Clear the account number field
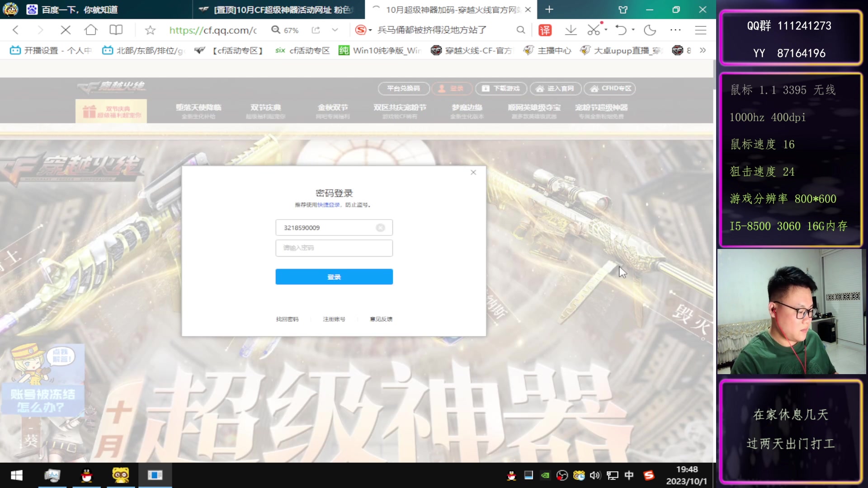Viewport: 868px width, 488px height. [381, 228]
